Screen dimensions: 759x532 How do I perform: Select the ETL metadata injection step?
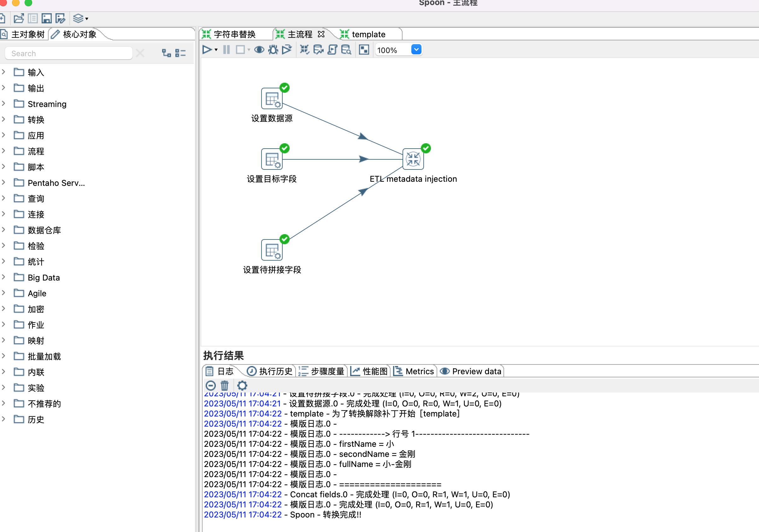[x=413, y=159]
